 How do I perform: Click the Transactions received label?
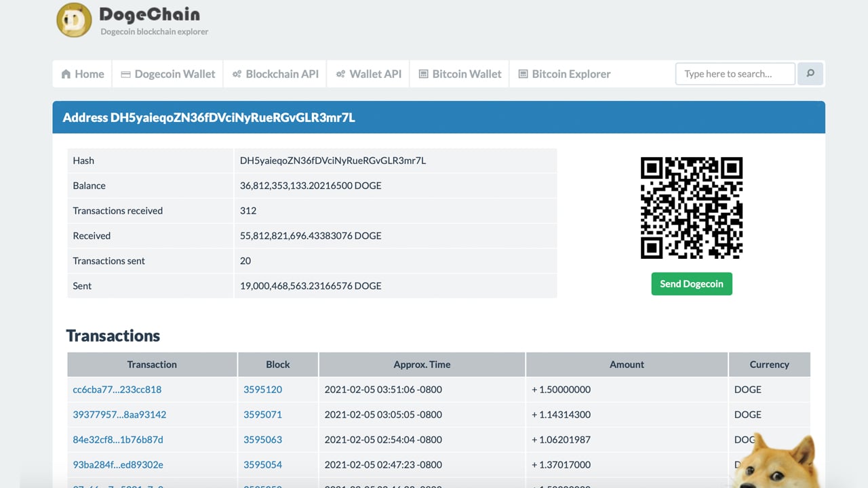click(x=118, y=211)
